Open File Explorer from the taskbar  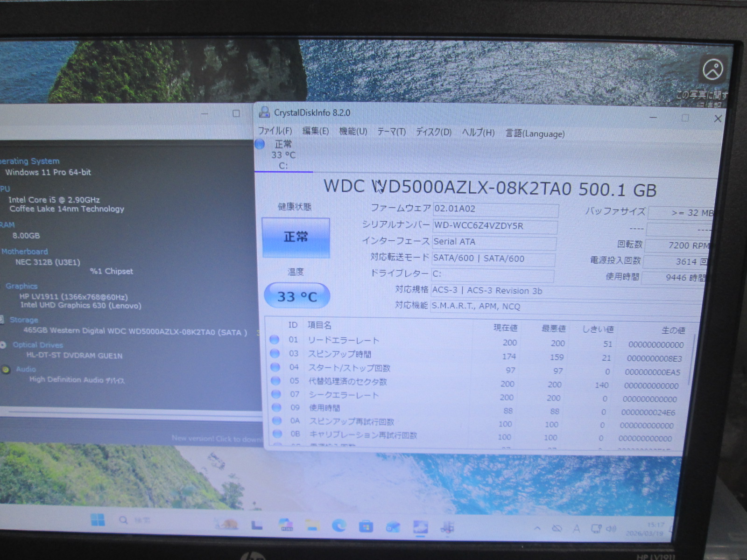pos(312,526)
